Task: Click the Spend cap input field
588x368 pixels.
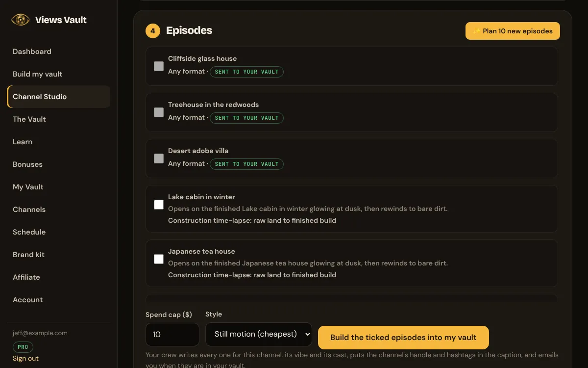Action: coord(172,334)
